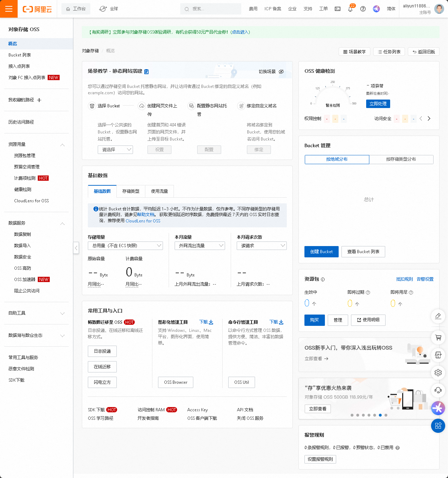Open the 总用量 (不含 ECS 快照) dropdown
Image resolution: width=448 pixels, height=478 pixels.
click(x=125, y=246)
